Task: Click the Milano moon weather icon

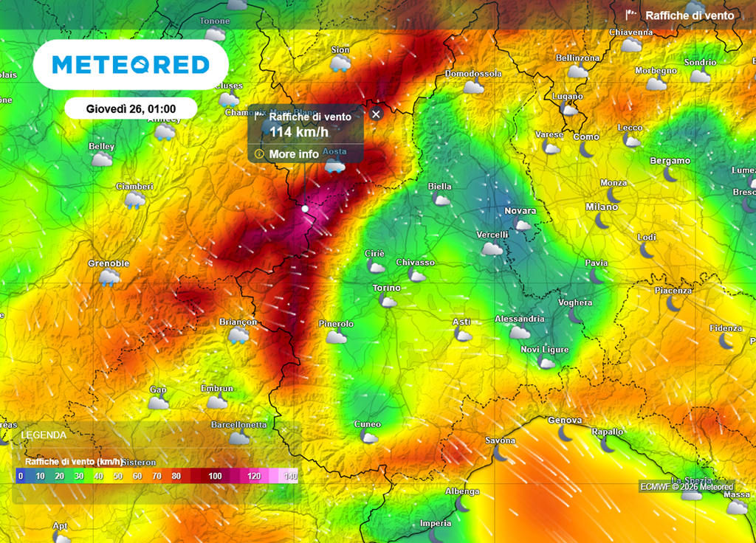Action: click(x=602, y=221)
